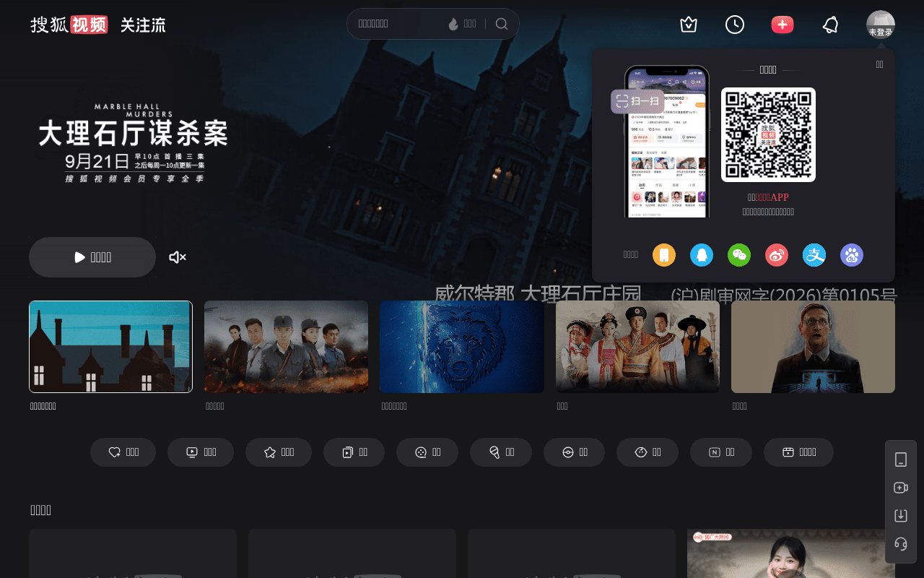Viewport: 924px width, 578px height.
Task: Click the 未登录 user avatar
Action: (x=881, y=25)
